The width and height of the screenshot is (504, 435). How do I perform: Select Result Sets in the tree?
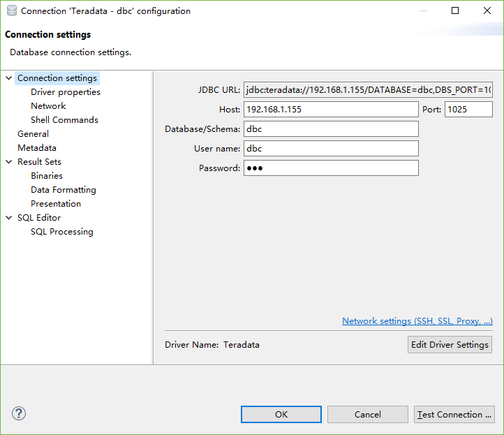(39, 162)
